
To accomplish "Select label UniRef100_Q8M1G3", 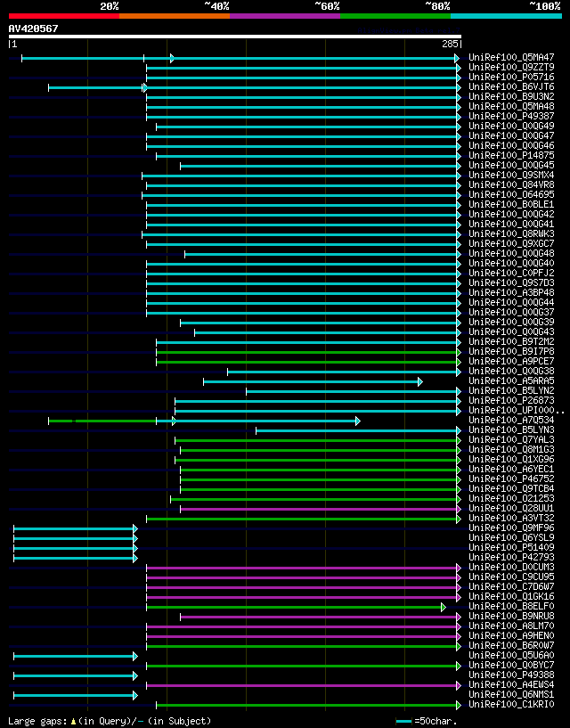I will 511,449.
